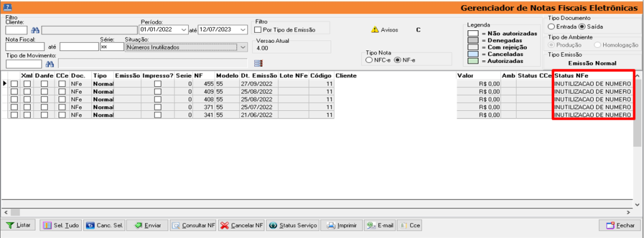Viewport: 644px width, 238px height.
Task: Click the binoculars icon beside Cliente field
Action: point(35,30)
